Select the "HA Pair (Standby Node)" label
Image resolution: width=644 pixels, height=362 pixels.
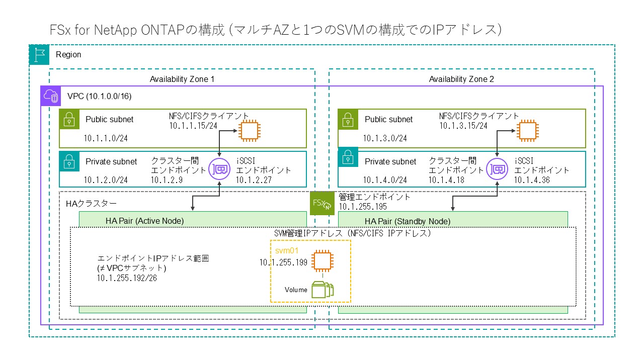tap(408, 221)
